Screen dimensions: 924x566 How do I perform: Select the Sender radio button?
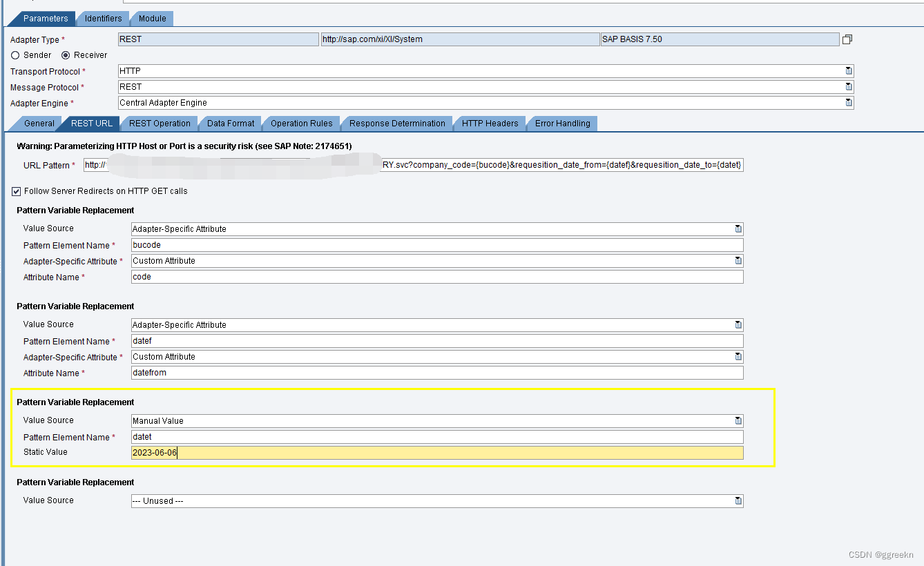[x=15, y=55]
